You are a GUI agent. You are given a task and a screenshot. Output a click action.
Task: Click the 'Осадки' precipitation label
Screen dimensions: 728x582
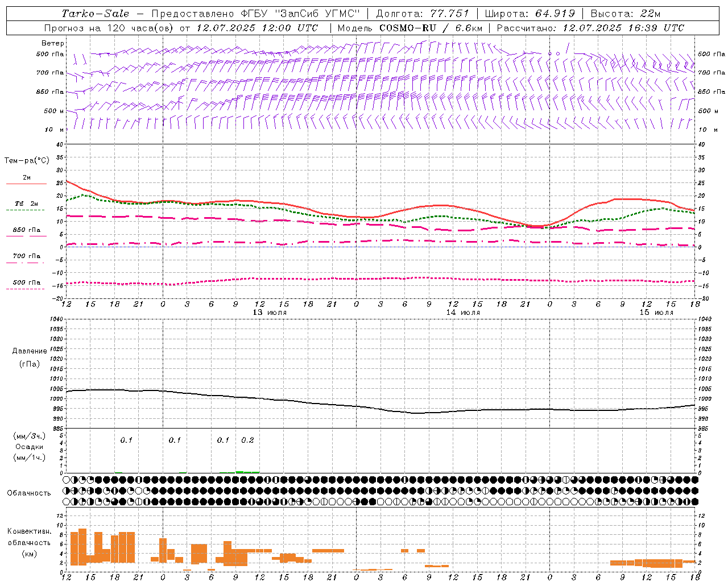point(30,447)
